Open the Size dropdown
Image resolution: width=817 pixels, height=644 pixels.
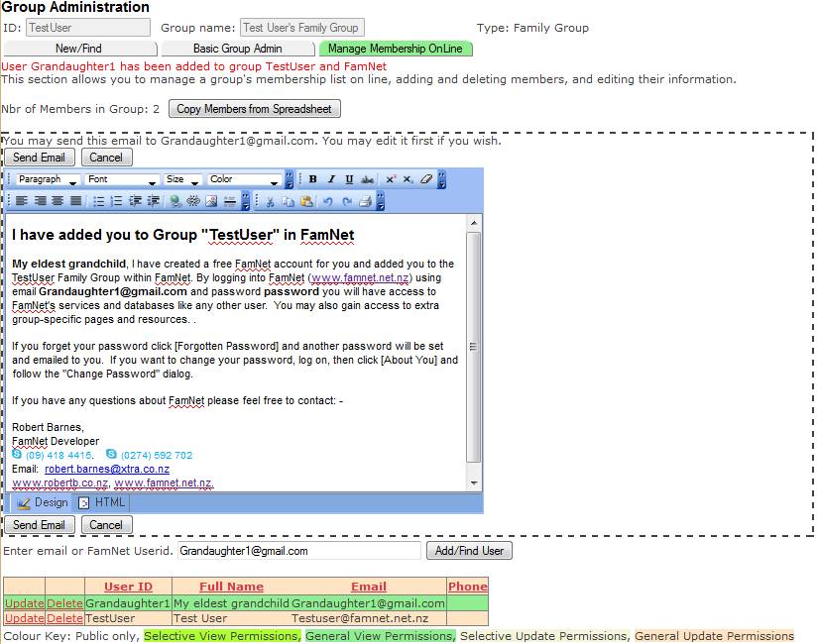coord(182,179)
